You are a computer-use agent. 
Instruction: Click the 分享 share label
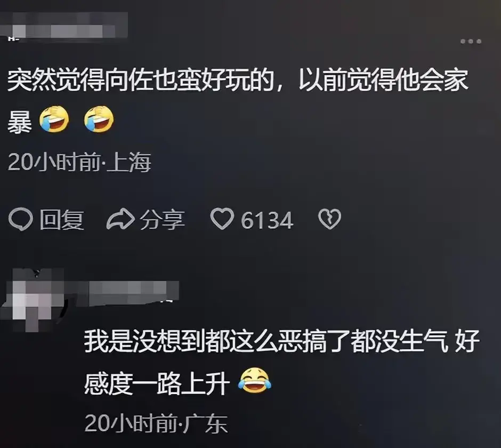tap(163, 220)
